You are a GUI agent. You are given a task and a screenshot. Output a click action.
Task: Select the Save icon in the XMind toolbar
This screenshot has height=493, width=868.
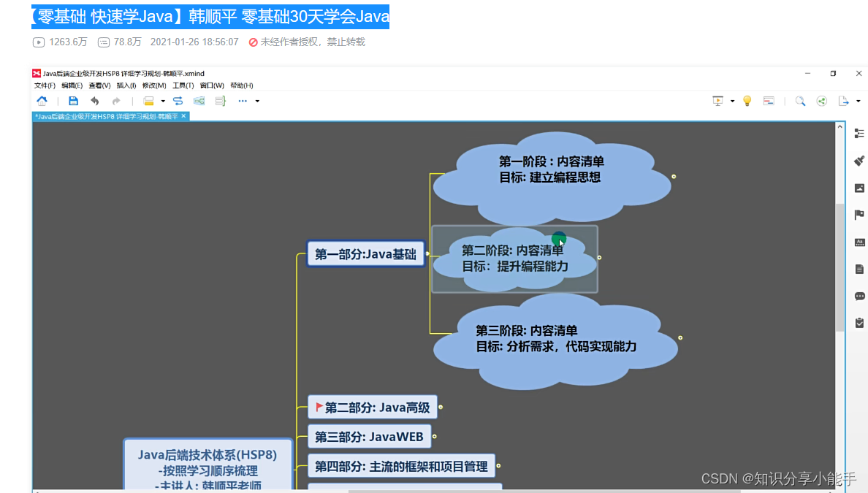tap(73, 101)
